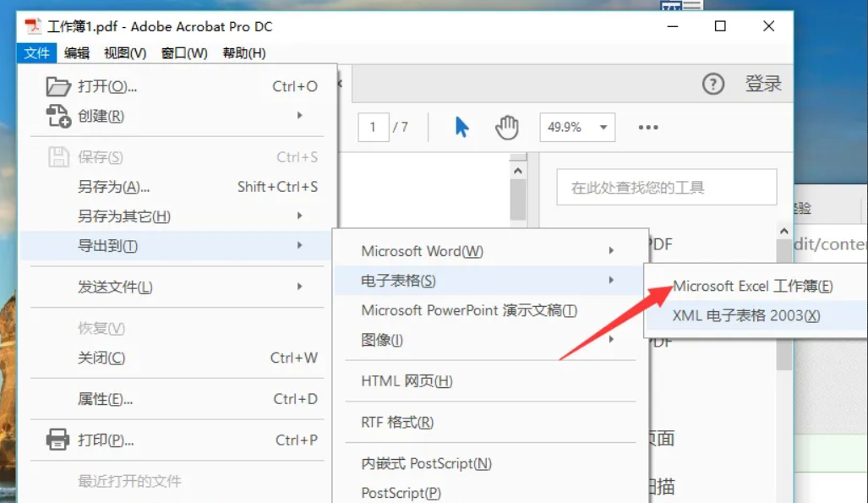Open the 视图 menu
This screenshot has width=868, height=503.
[x=123, y=52]
